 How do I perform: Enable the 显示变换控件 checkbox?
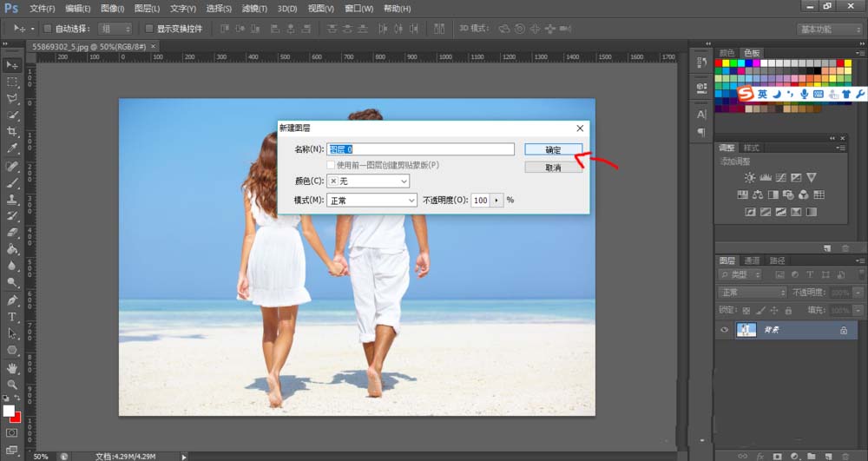click(149, 29)
